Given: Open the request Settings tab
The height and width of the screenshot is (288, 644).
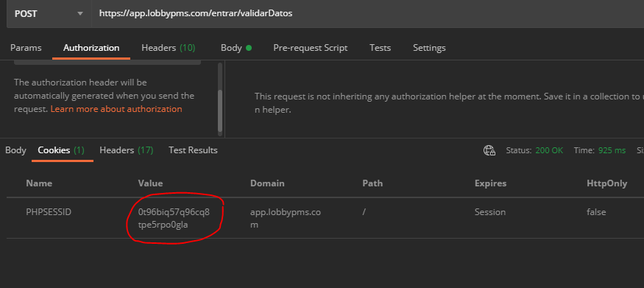Looking at the screenshot, I should point(429,48).
